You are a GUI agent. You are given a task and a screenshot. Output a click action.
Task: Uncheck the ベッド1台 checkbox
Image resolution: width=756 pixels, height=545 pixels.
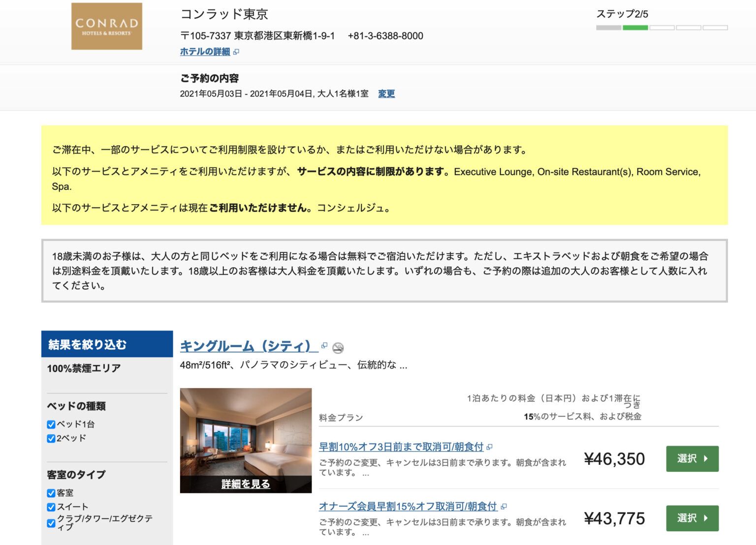51,424
